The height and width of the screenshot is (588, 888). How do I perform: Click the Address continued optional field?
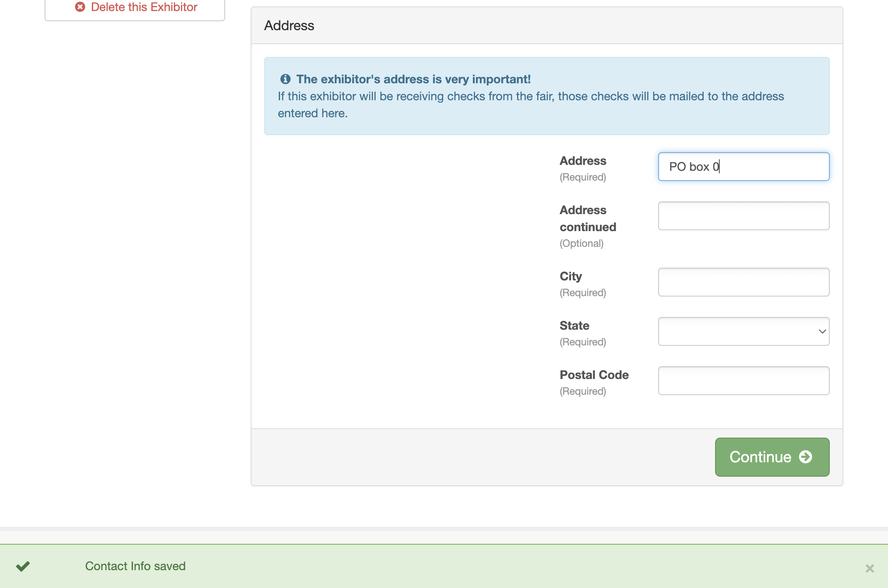(744, 216)
